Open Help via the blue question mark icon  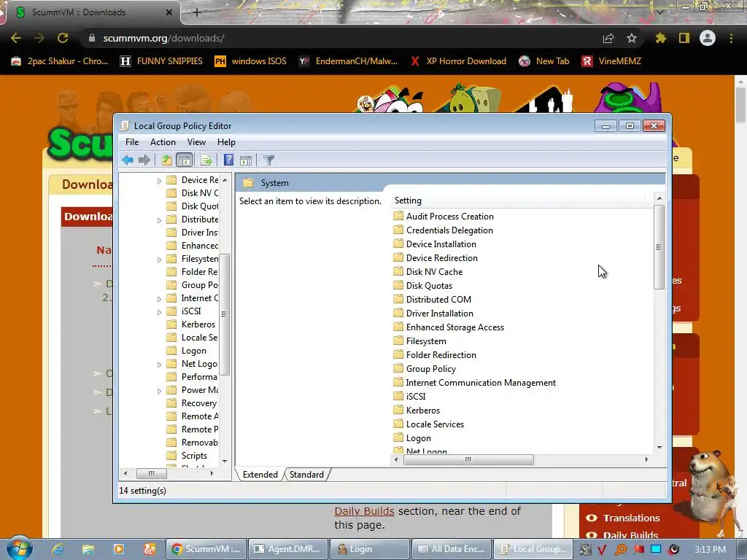[x=228, y=160]
